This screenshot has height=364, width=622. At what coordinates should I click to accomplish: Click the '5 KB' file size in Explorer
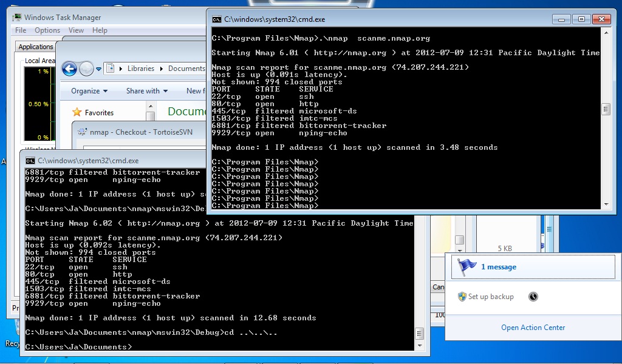point(505,249)
